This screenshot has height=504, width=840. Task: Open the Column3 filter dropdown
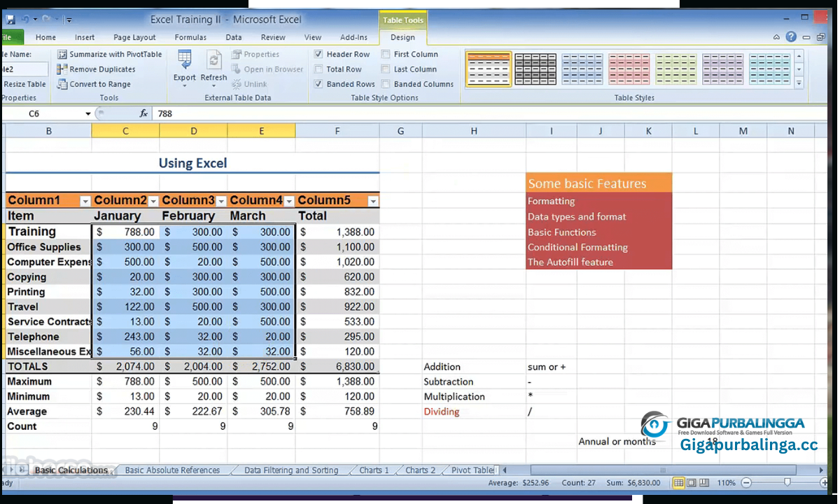coord(221,202)
